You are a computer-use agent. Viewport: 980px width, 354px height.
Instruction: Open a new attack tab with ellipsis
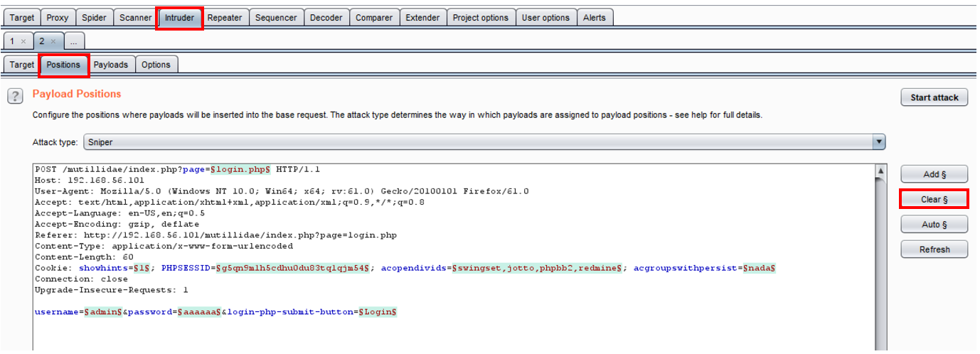pyautogui.click(x=74, y=41)
